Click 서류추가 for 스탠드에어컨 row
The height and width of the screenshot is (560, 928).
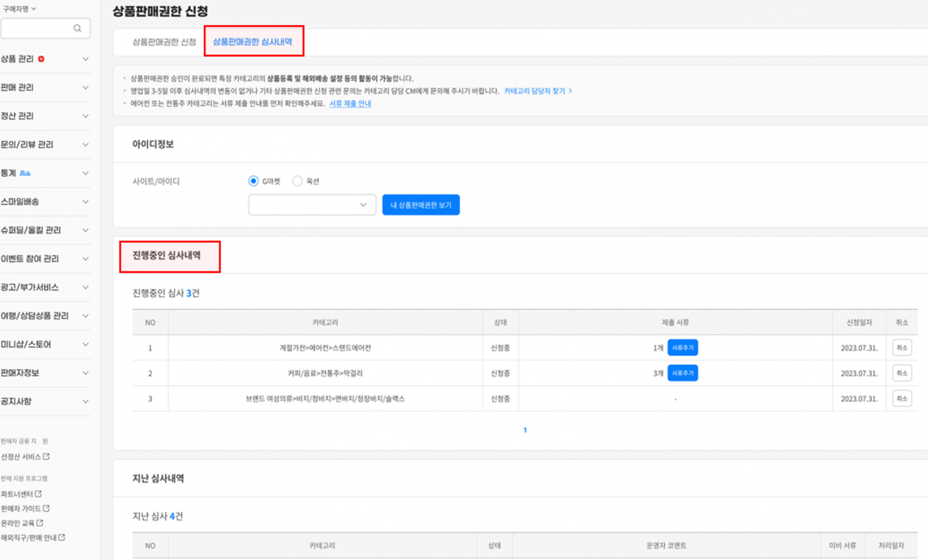click(x=682, y=348)
